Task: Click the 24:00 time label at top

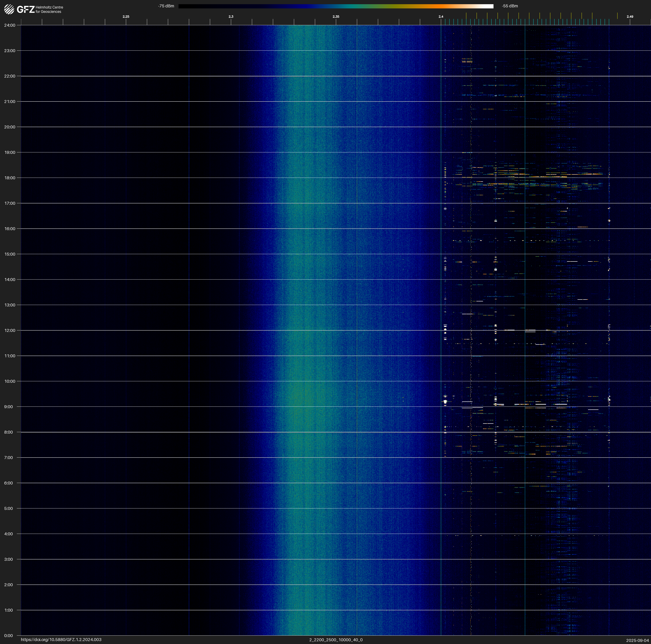Action: point(10,25)
